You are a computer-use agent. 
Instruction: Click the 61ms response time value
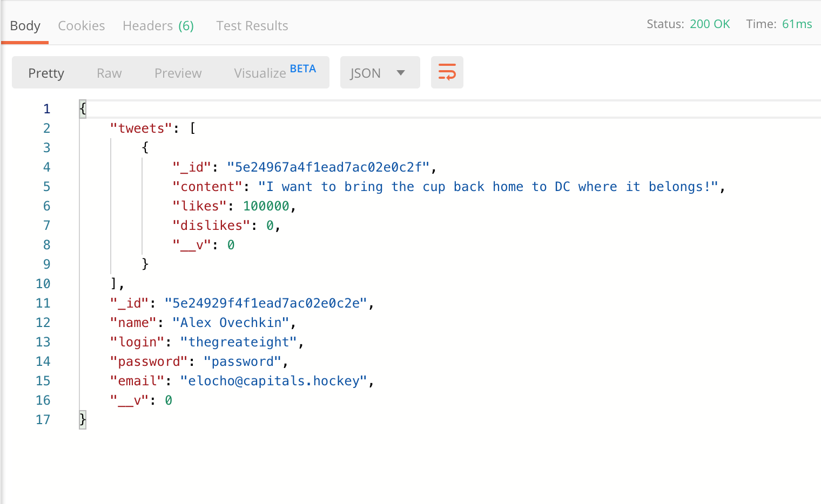(x=797, y=24)
